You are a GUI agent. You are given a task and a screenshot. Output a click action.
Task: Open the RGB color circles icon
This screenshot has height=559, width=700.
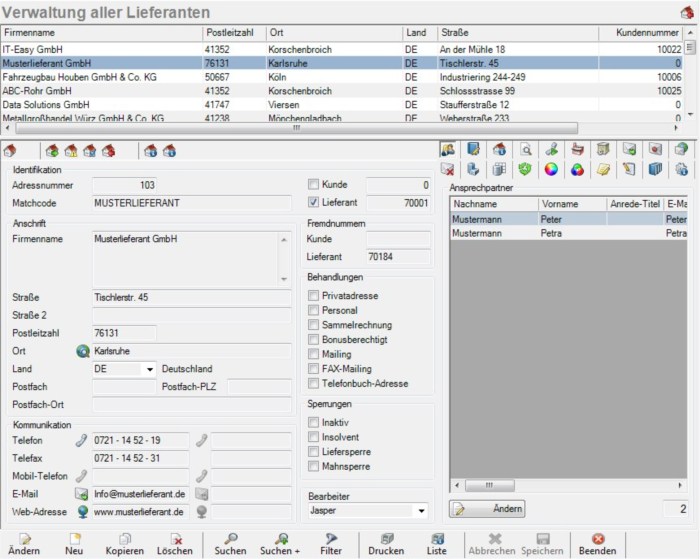tap(577, 170)
